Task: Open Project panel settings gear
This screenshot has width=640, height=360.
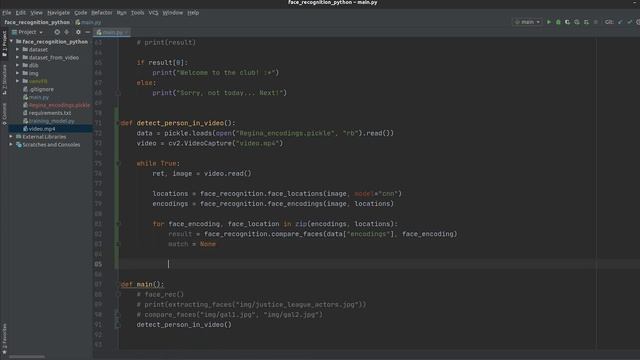Action: pyautogui.click(x=78, y=32)
